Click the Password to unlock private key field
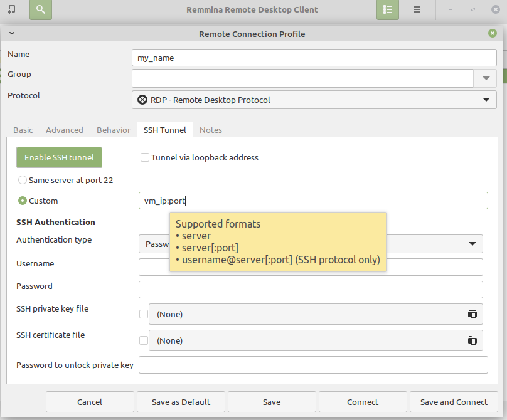The width and height of the screenshot is (507, 420). tap(313, 365)
